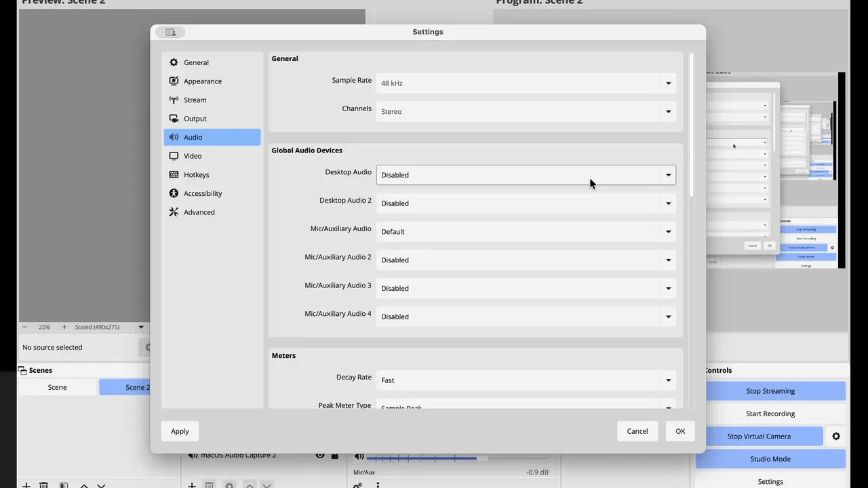Select macOS Audio Capture 2 source
Image resolution: width=868 pixels, height=488 pixels.
click(239, 455)
